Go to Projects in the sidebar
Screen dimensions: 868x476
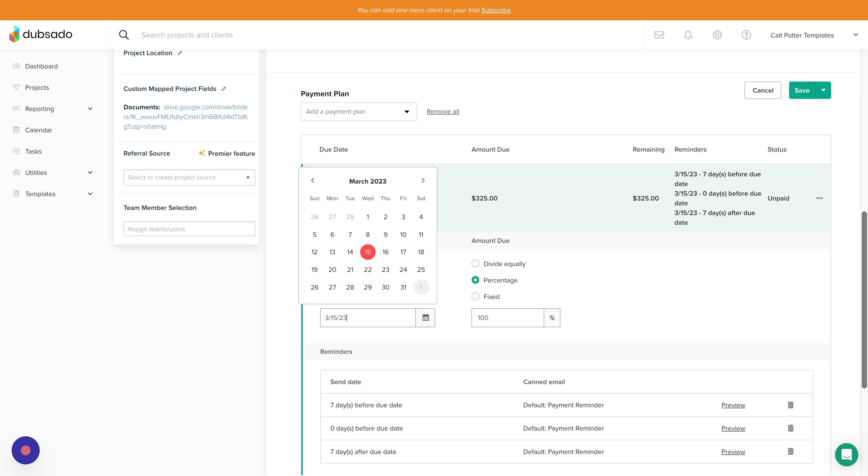pyautogui.click(x=37, y=88)
